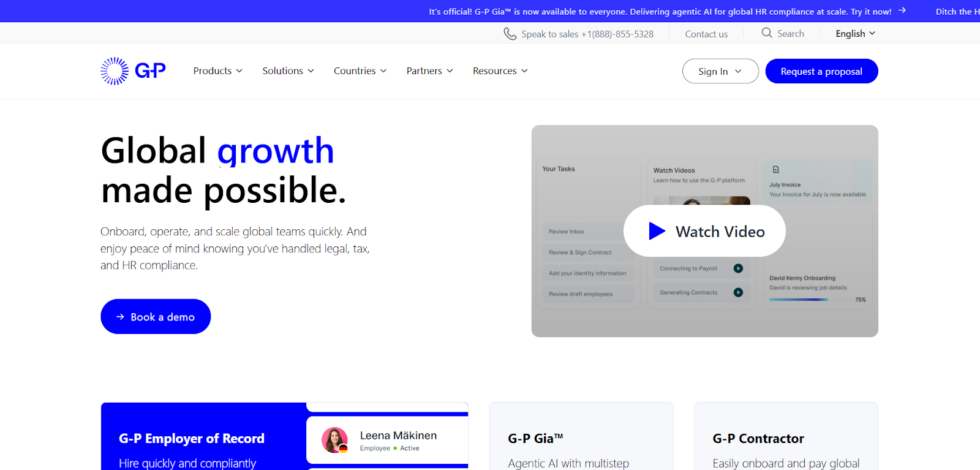The height and width of the screenshot is (470, 980).
Task: Click the 75% onboarding progress bar
Action: click(810, 300)
